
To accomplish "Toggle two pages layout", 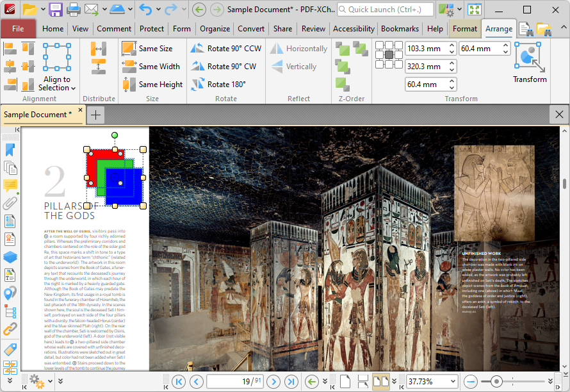I will point(380,382).
